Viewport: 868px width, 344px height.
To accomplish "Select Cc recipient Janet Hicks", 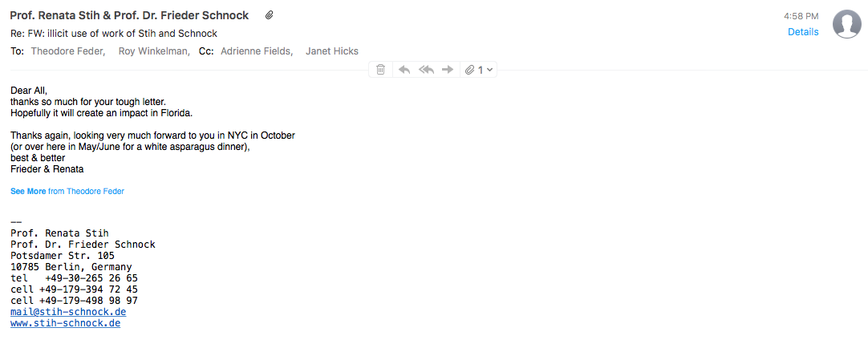I will point(332,51).
